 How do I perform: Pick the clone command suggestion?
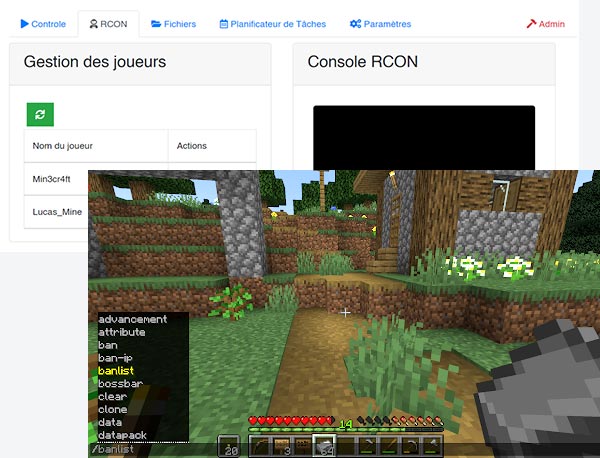pyautogui.click(x=112, y=409)
